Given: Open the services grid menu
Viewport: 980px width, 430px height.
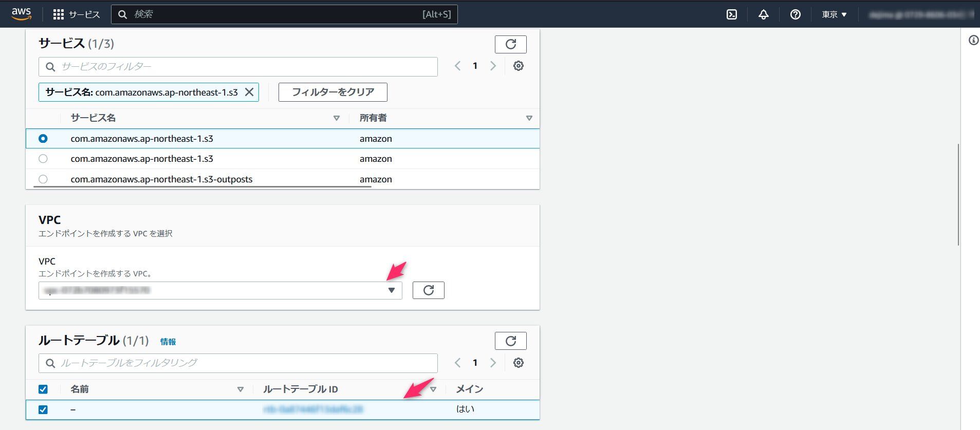Looking at the screenshot, I should pos(59,14).
